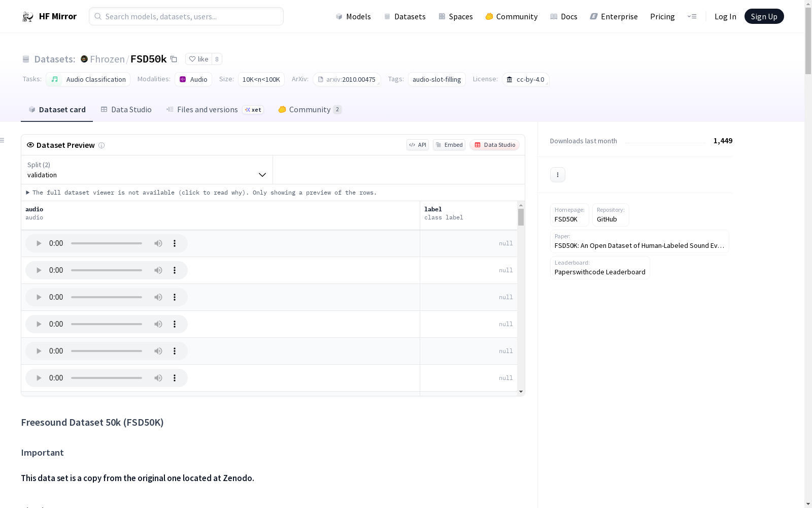
Task: Like the FSD50k dataset
Action: click(x=198, y=59)
